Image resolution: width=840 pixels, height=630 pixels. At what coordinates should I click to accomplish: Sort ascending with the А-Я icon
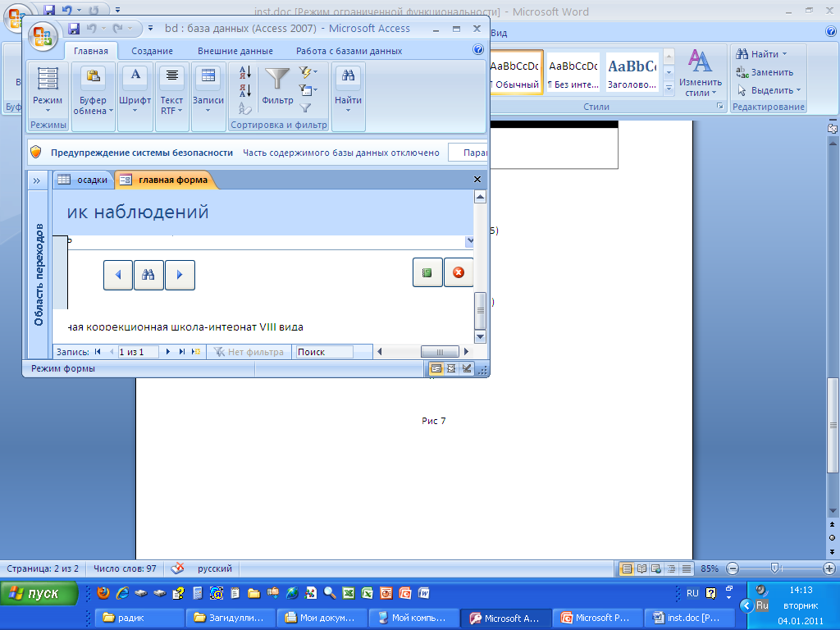[x=245, y=72]
